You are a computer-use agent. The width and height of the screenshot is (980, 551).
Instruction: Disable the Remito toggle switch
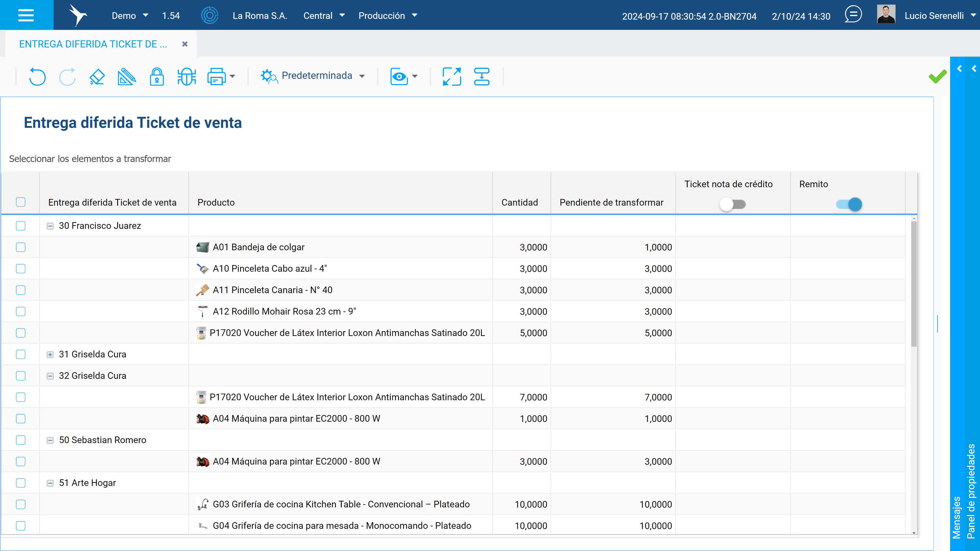click(849, 204)
